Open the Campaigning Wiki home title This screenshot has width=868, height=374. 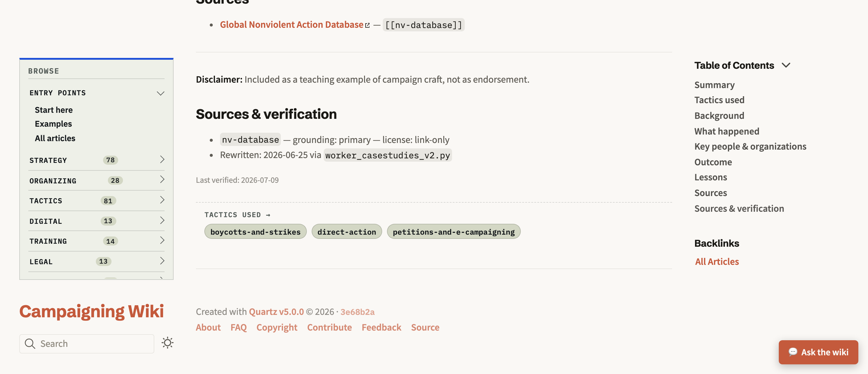[92, 311]
